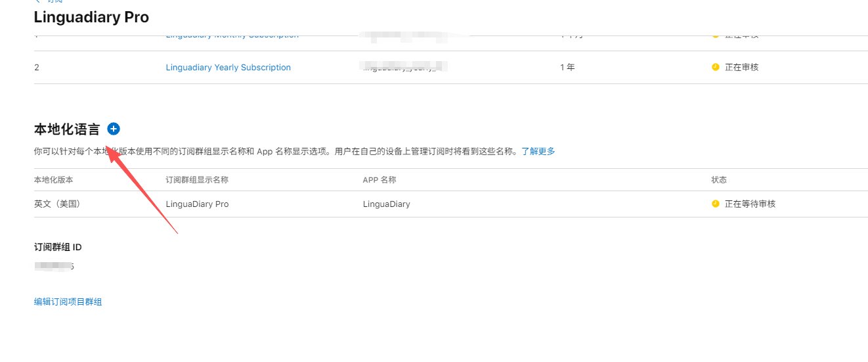Click the Linguadiary Pro page title
Viewport: 868px width, 362px height.
coord(91,17)
